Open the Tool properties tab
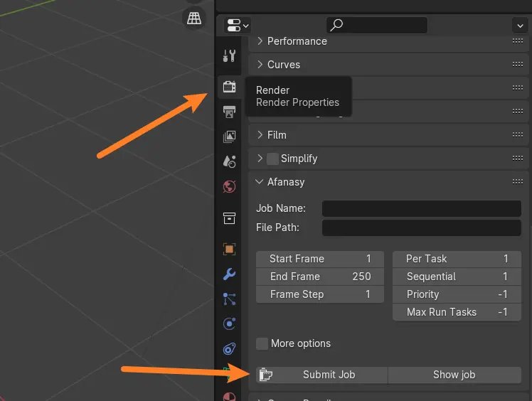532x401 pixels. pyautogui.click(x=229, y=55)
